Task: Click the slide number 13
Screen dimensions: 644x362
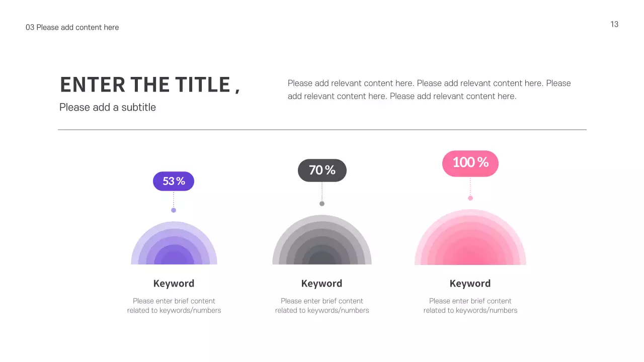Action: click(614, 24)
